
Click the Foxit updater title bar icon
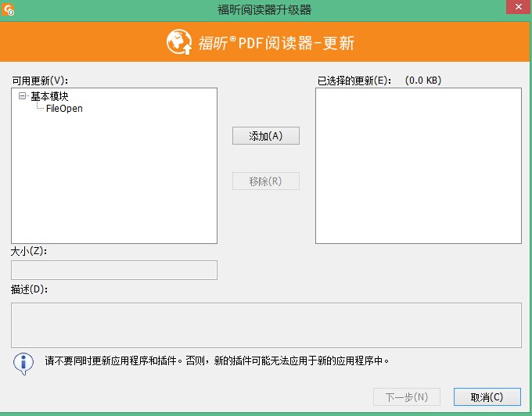pyautogui.click(x=8, y=9)
